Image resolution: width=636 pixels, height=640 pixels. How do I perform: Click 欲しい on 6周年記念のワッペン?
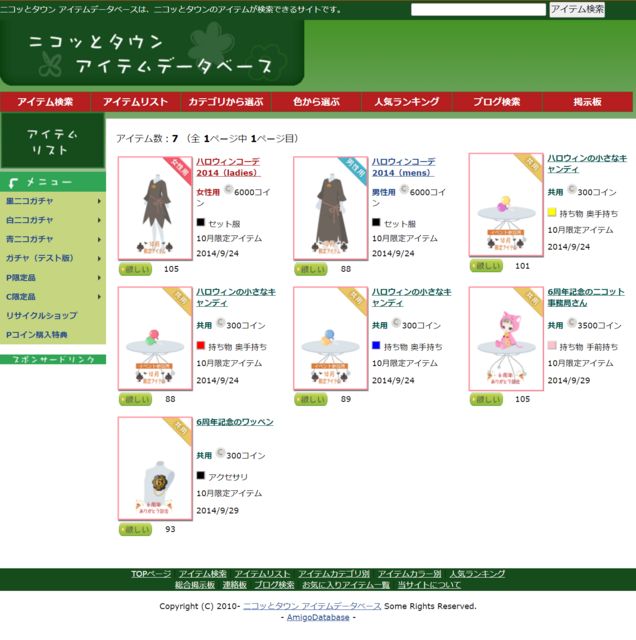click(136, 530)
